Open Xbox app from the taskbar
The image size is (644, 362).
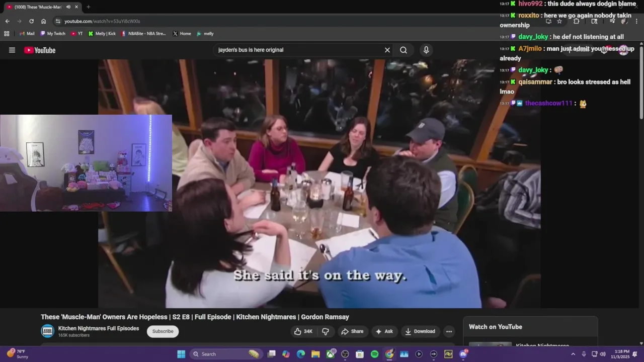coord(330,354)
